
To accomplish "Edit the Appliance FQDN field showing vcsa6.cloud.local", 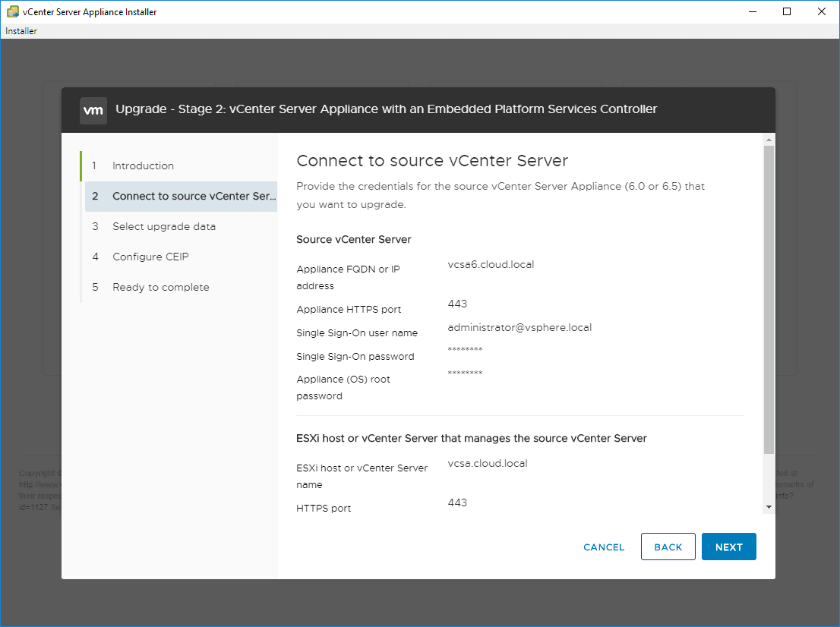I will 491,264.
